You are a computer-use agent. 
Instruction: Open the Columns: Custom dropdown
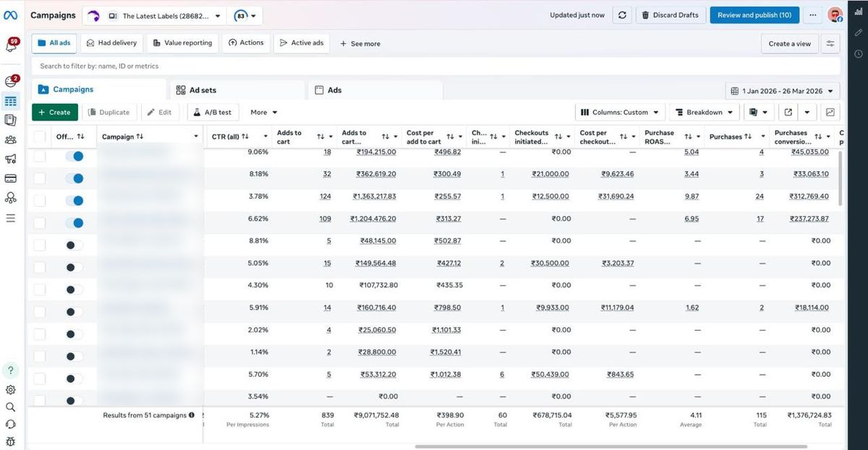coord(620,112)
